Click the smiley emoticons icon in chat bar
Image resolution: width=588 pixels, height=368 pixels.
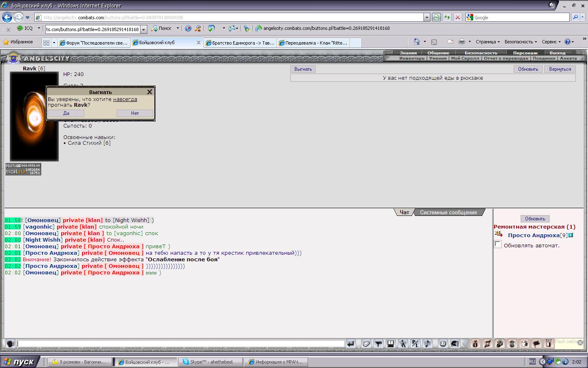point(443,344)
